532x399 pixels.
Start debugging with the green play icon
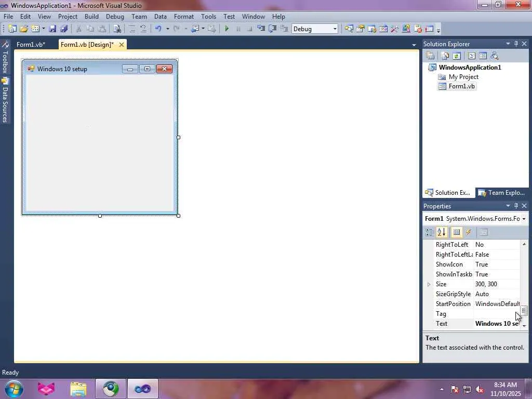(x=227, y=29)
